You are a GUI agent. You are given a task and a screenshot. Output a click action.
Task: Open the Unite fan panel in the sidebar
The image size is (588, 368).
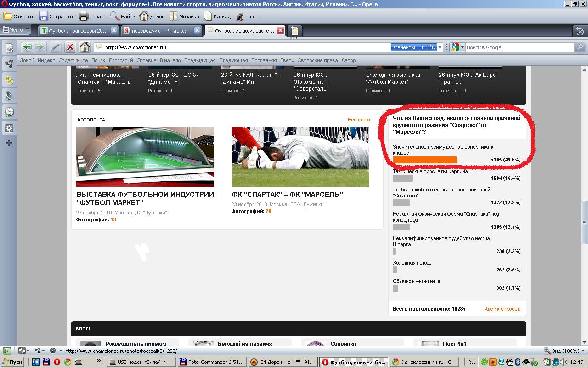point(9,64)
